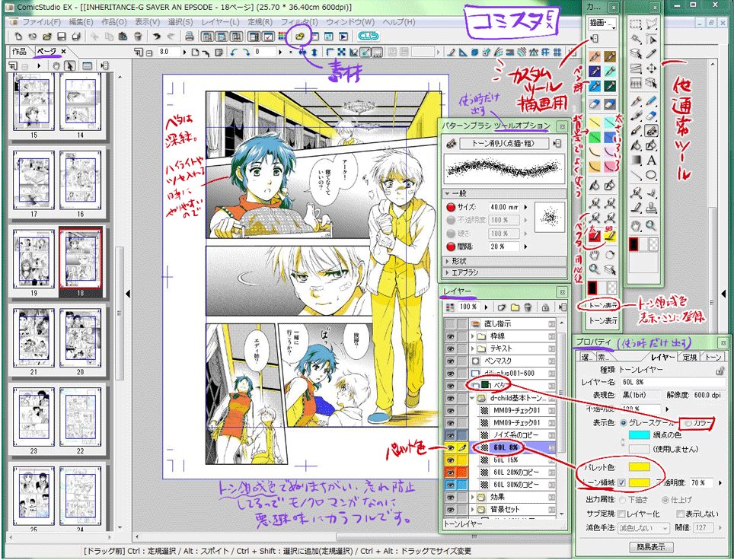Image resolution: width=734 pixels, height=560 pixels.
Task: Expand the 枠線 layer folder
Action: [472, 336]
